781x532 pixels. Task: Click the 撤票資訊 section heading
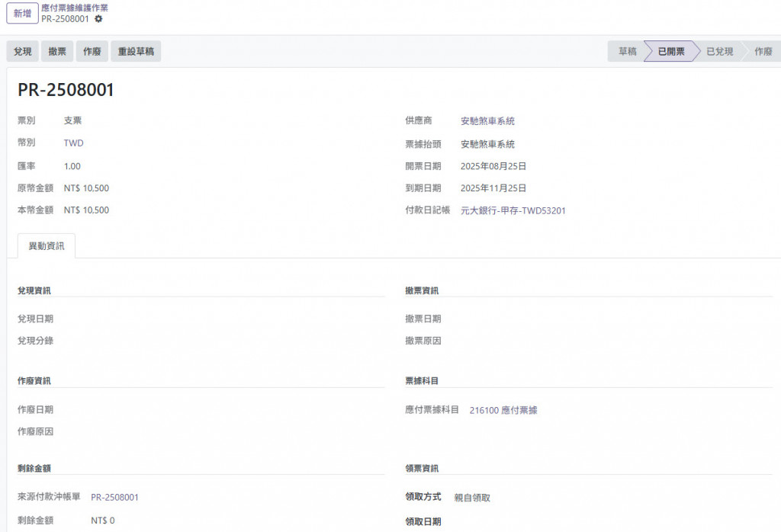422,290
